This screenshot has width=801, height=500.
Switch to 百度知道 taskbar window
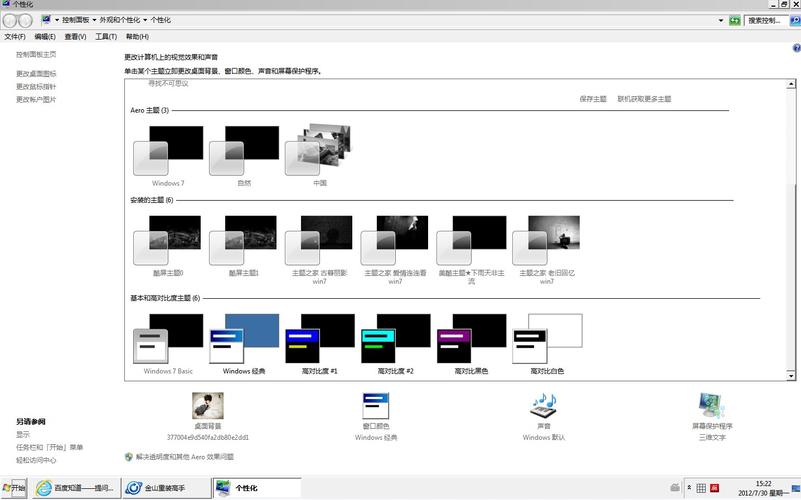coord(76,488)
